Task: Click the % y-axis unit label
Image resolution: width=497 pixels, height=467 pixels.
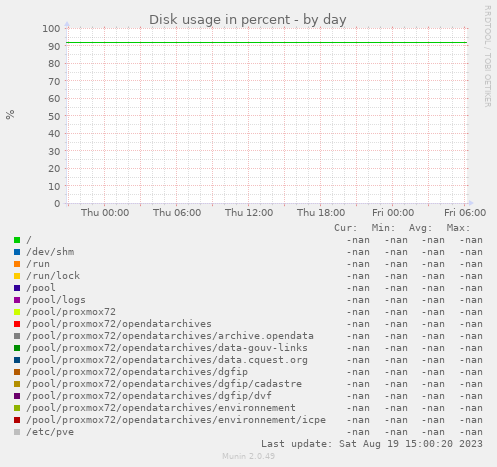Action: coord(10,114)
